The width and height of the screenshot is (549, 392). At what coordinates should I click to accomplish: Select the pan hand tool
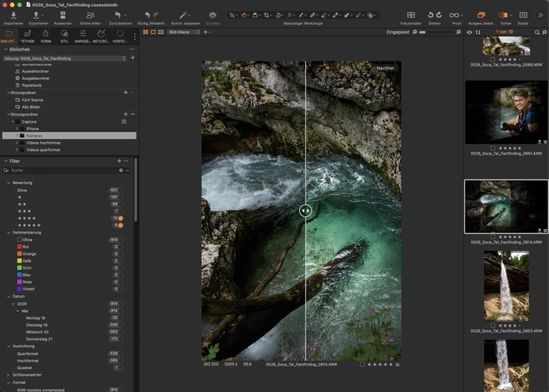243,15
